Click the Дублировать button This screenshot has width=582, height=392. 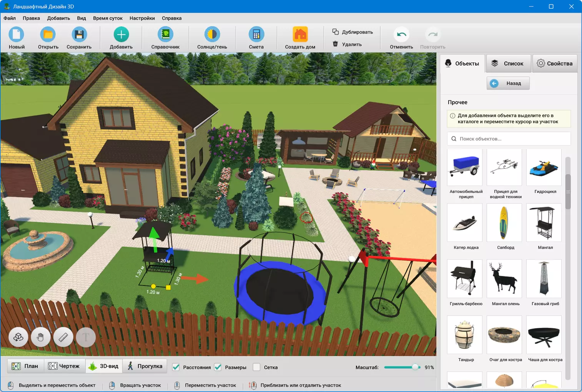point(353,32)
